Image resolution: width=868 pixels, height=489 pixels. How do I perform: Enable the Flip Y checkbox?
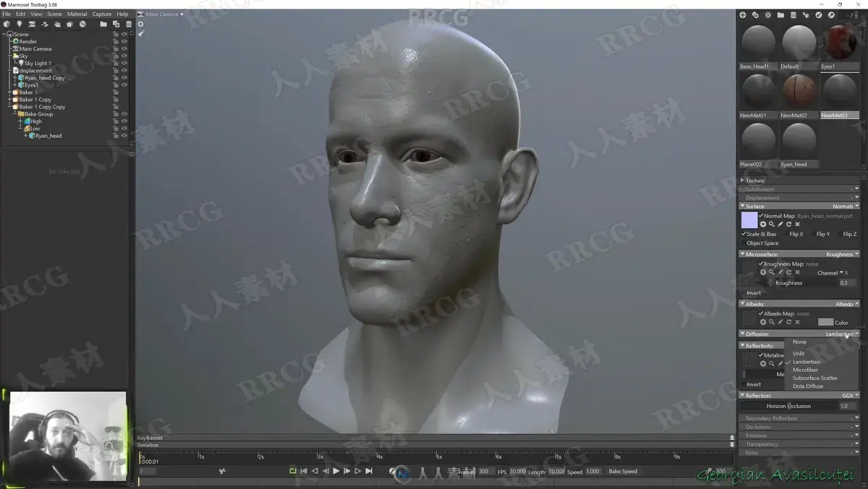pyautogui.click(x=814, y=234)
